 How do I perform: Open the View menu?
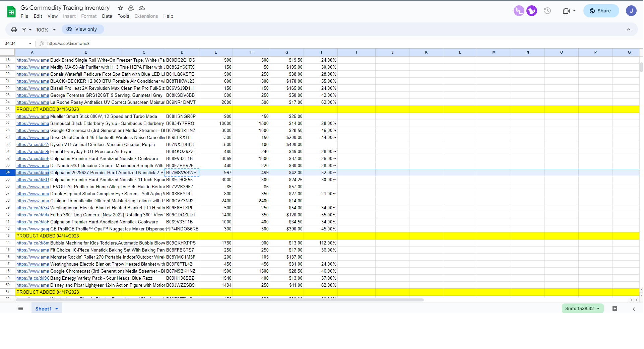(53, 16)
